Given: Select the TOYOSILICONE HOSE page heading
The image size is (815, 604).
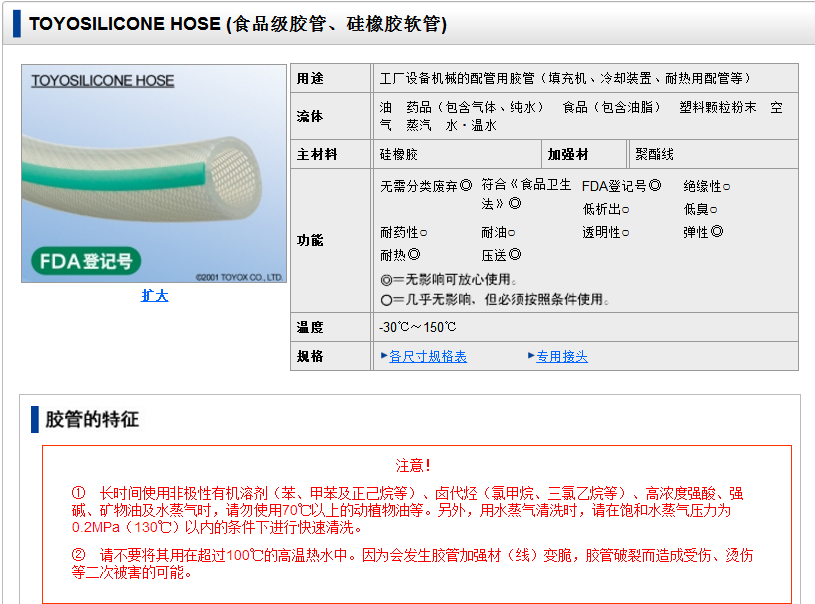Looking at the screenshot, I should point(238,24).
